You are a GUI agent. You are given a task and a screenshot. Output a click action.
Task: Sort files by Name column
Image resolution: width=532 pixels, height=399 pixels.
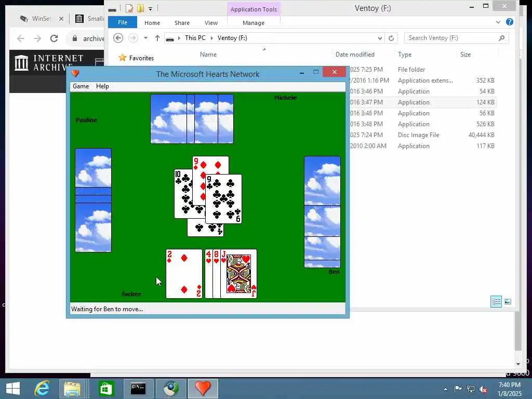[x=208, y=54]
